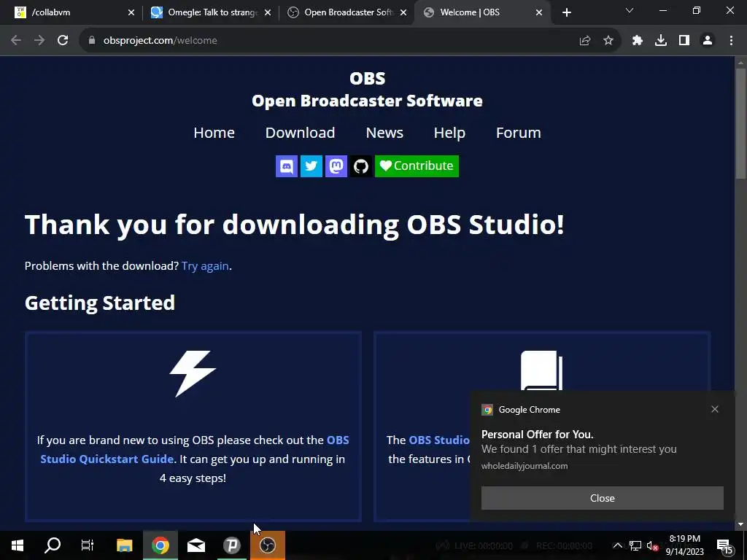Switch to Open Broadcaster Software tab

point(347,12)
